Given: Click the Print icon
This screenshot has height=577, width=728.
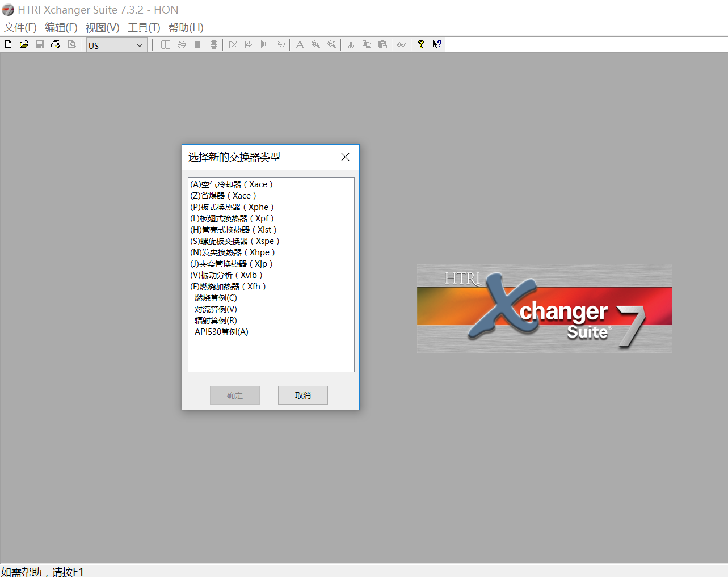Looking at the screenshot, I should coord(56,44).
